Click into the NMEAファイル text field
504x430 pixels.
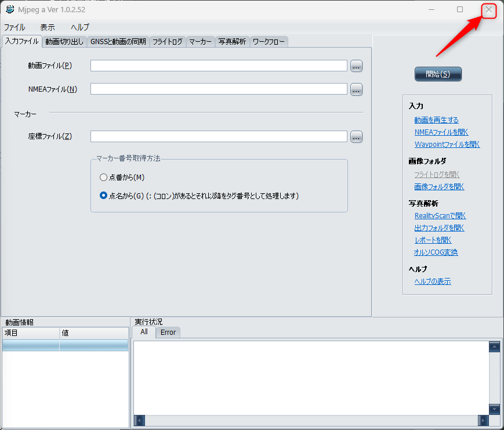pyautogui.click(x=219, y=89)
